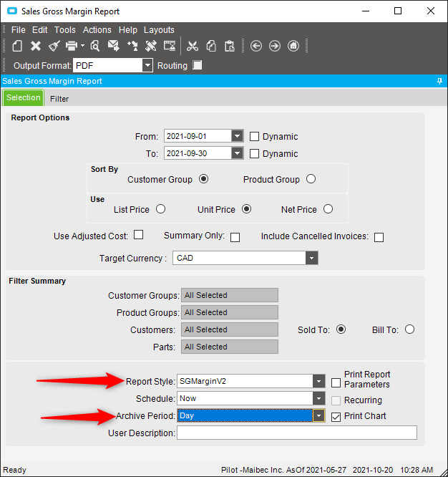Check Dynamic next to From date

[254, 136]
